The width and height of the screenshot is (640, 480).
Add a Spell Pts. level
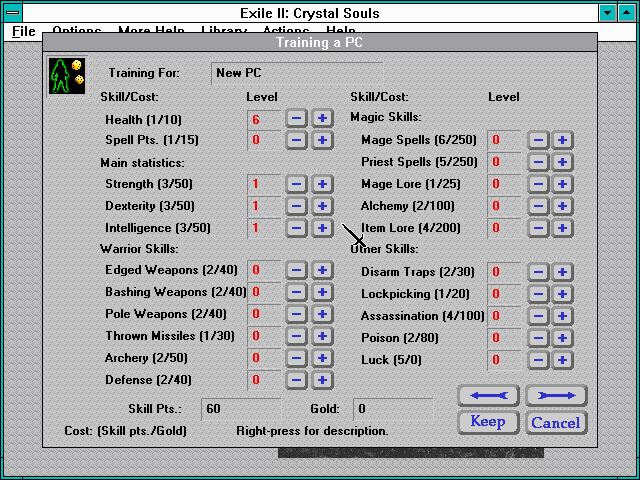click(x=322, y=140)
